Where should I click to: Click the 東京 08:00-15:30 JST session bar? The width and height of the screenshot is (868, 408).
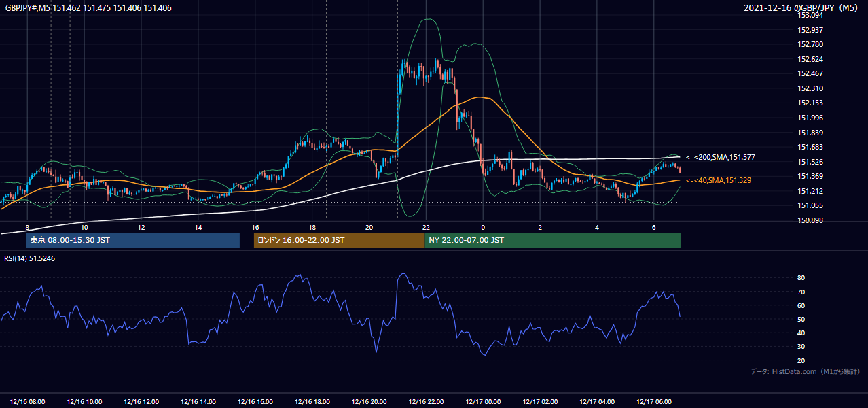click(133, 240)
